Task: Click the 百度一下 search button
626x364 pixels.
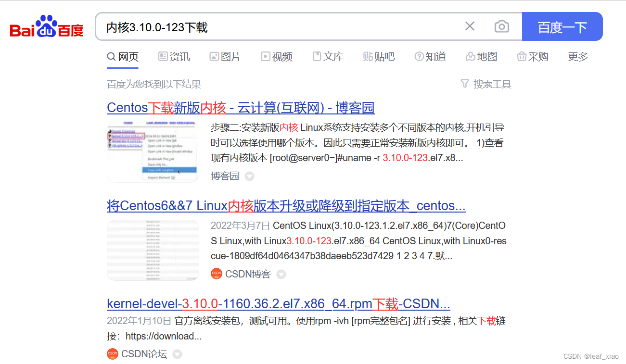Action: click(562, 26)
